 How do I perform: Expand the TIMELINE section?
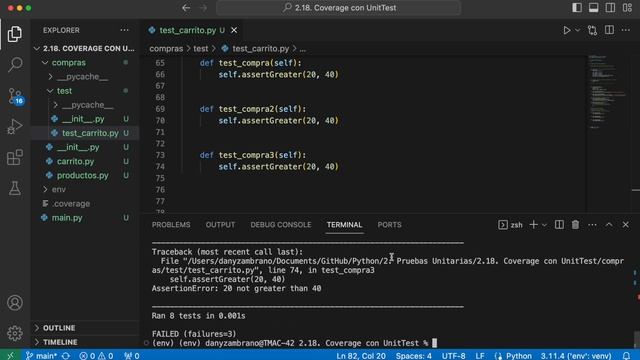(85, 342)
